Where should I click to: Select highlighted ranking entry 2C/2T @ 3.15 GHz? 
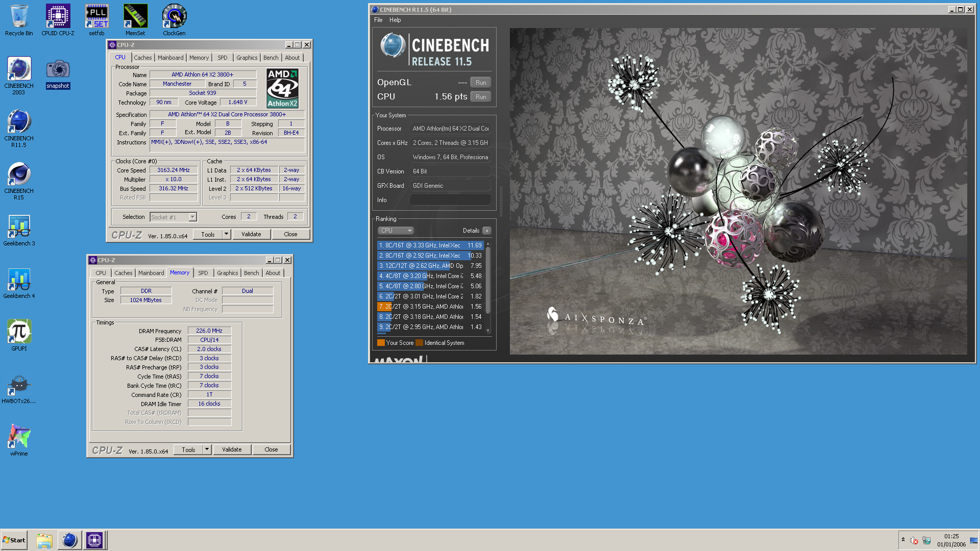point(431,307)
